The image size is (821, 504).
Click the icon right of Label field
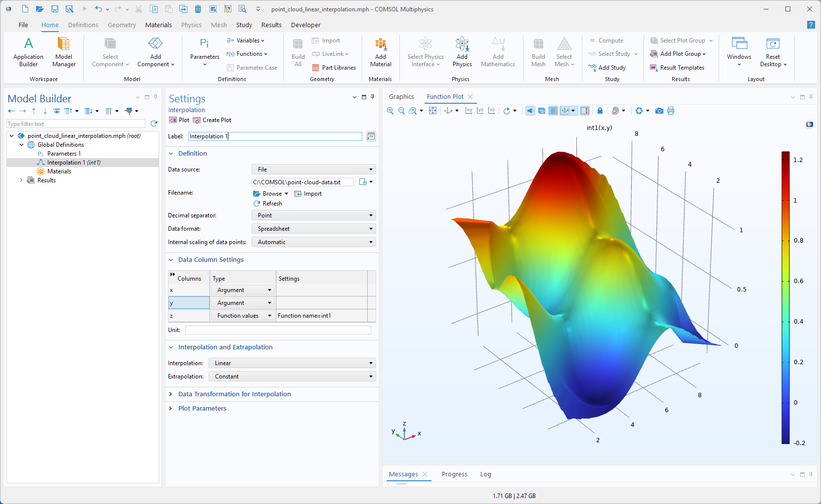click(x=371, y=136)
